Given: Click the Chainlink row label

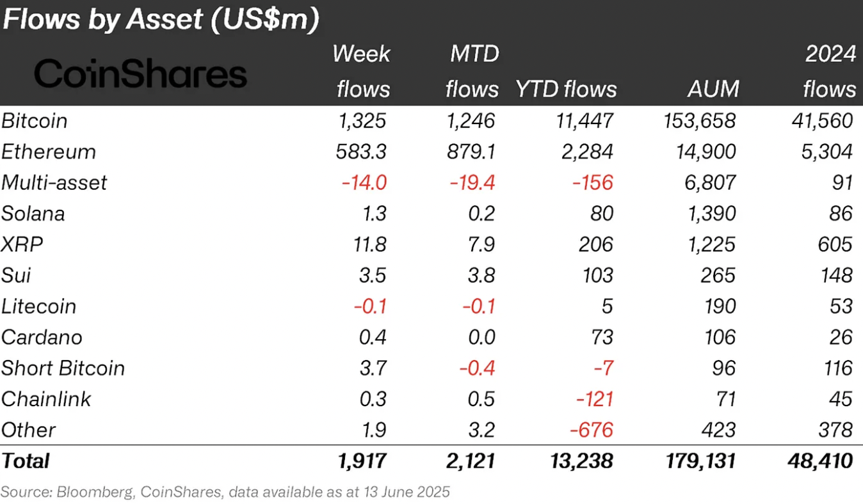Looking at the screenshot, I should pyautogui.click(x=46, y=398).
